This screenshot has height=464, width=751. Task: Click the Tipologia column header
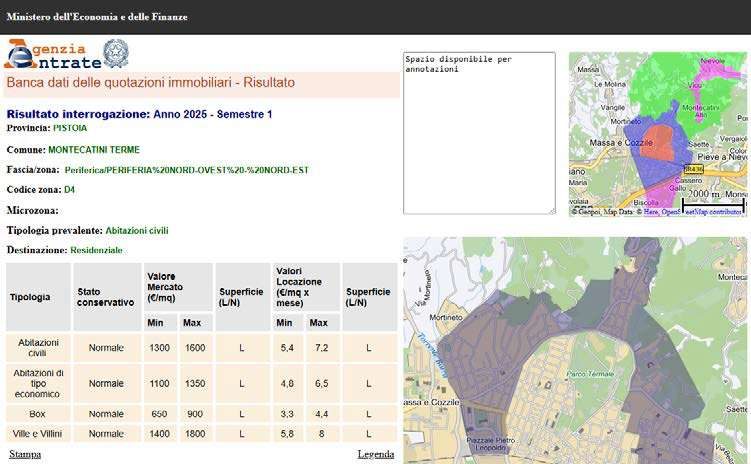(x=38, y=297)
